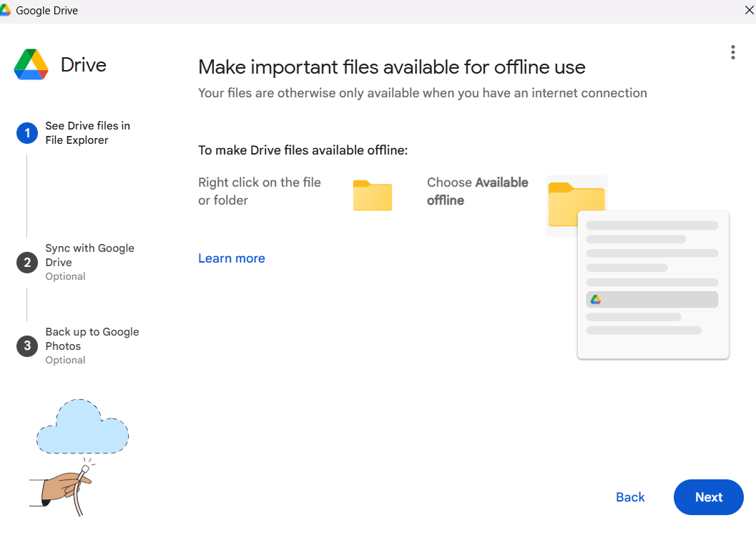Click the 'Google Drive' window title text

pos(46,11)
